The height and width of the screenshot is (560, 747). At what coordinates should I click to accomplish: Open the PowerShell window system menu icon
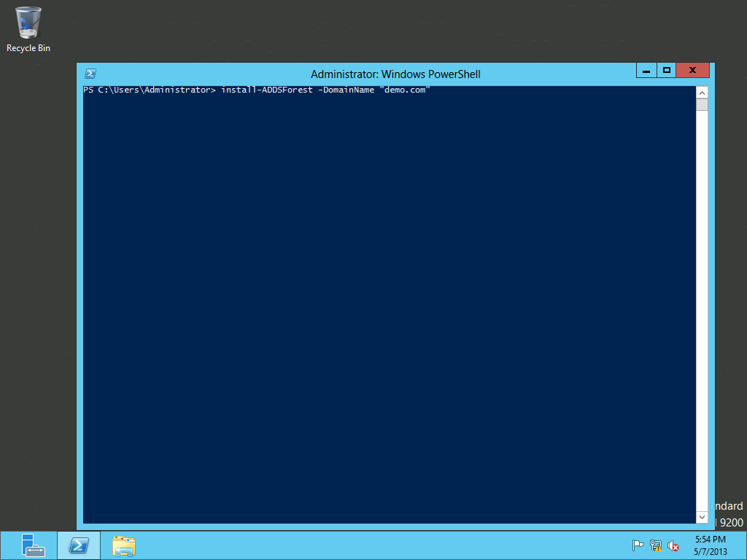coord(90,74)
